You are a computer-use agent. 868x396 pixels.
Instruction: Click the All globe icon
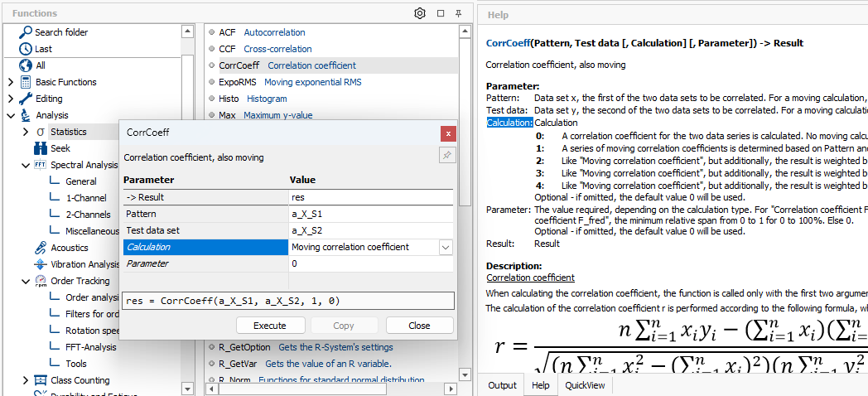point(25,65)
